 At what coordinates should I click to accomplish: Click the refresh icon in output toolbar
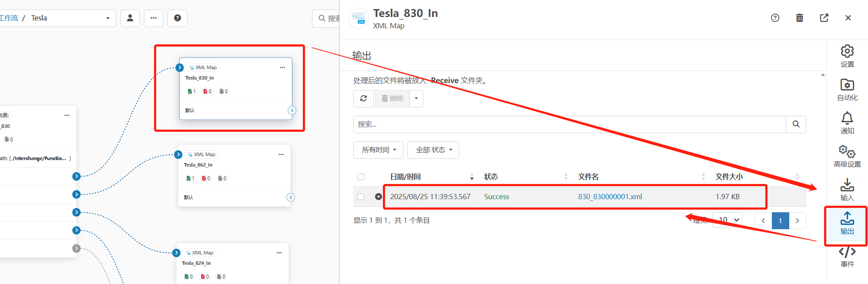tap(364, 99)
